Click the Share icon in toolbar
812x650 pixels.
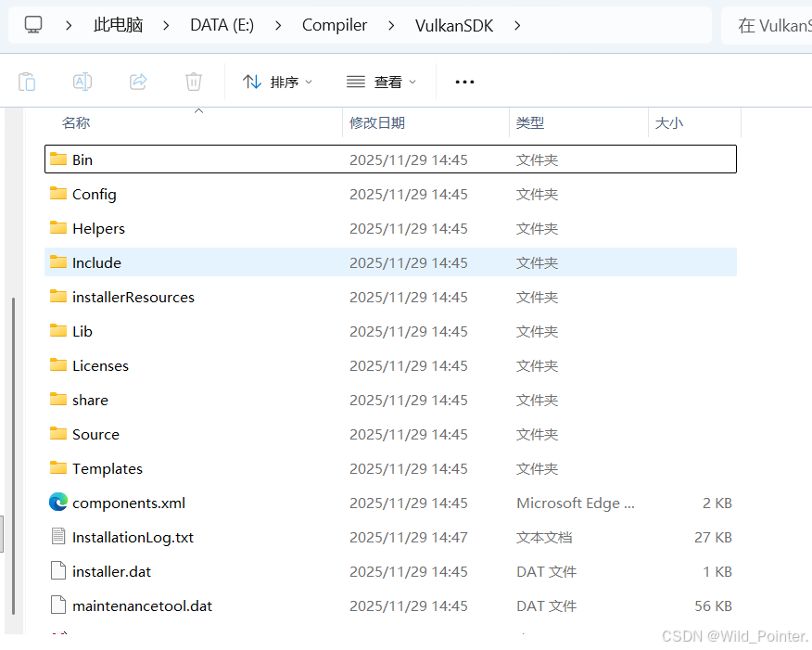click(138, 82)
